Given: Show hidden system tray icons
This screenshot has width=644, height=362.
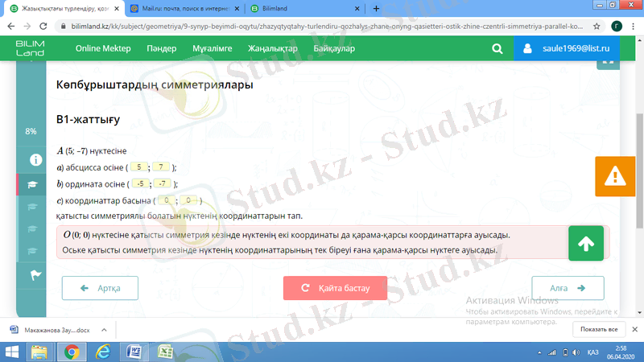Looking at the screenshot, I should click(x=539, y=352).
